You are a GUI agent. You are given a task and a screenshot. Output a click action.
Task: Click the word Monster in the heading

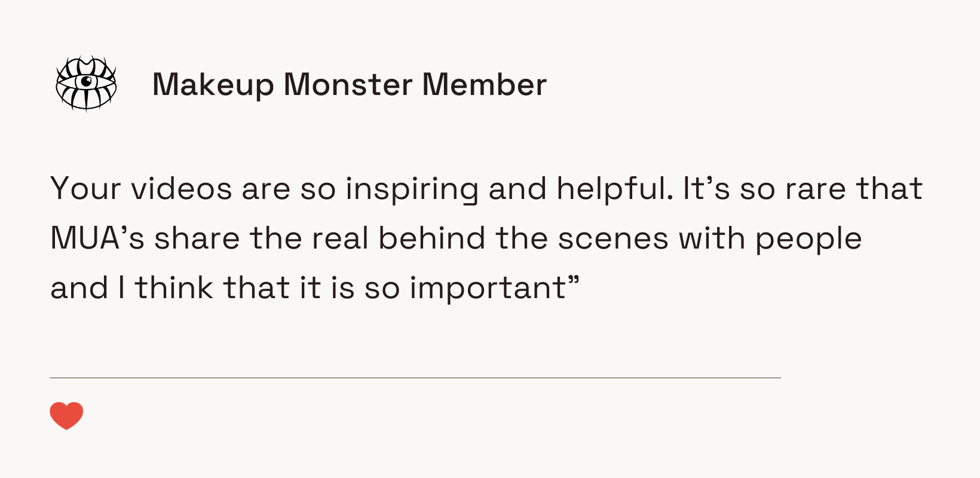(348, 85)
